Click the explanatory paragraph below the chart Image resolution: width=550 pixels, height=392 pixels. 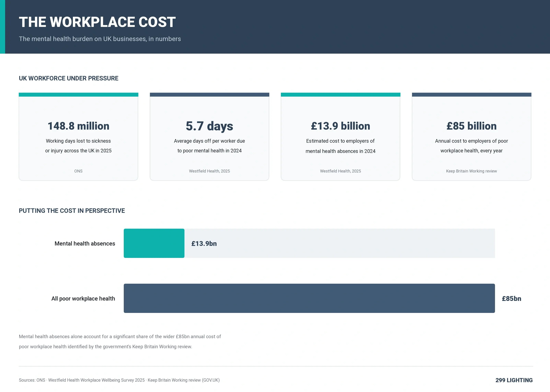tap(120, 342)
